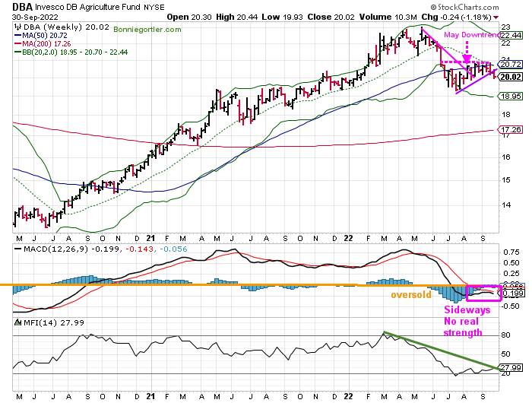Click the MA(200) 17.26 legend entry
Image resolution: width=532 pixels, height=403 pixels.
[x=43, y=44]
